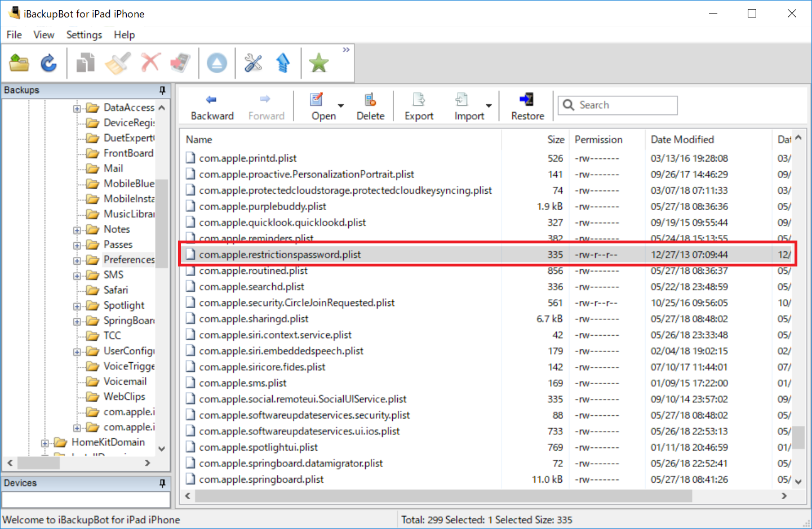Viewport: 812px width, 529px height.
Task: Open the View menu
Action: (x=44, y=35)
